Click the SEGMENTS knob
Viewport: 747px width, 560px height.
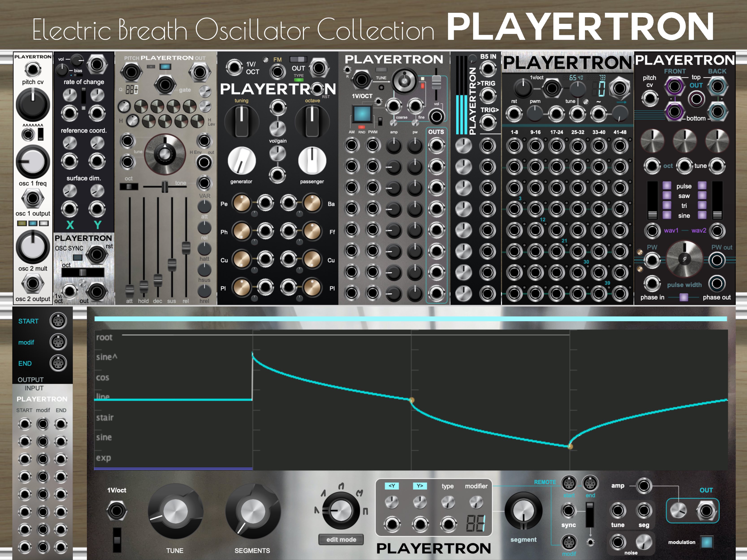coord(253,511)
